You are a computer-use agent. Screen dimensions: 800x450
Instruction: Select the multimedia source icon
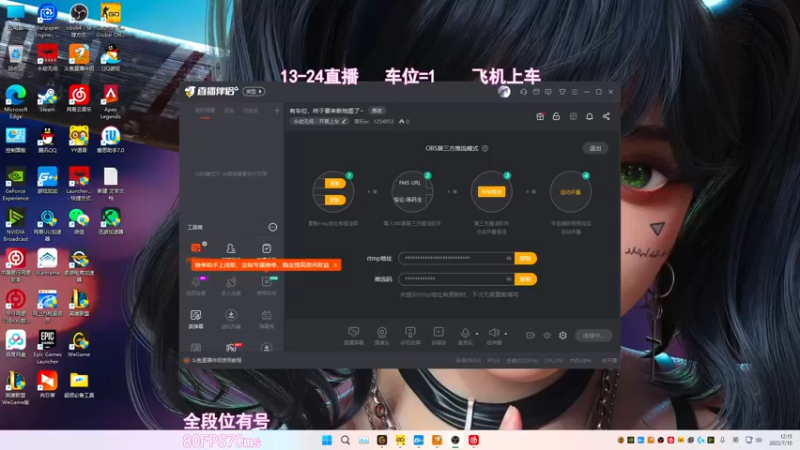coord(438,332)
